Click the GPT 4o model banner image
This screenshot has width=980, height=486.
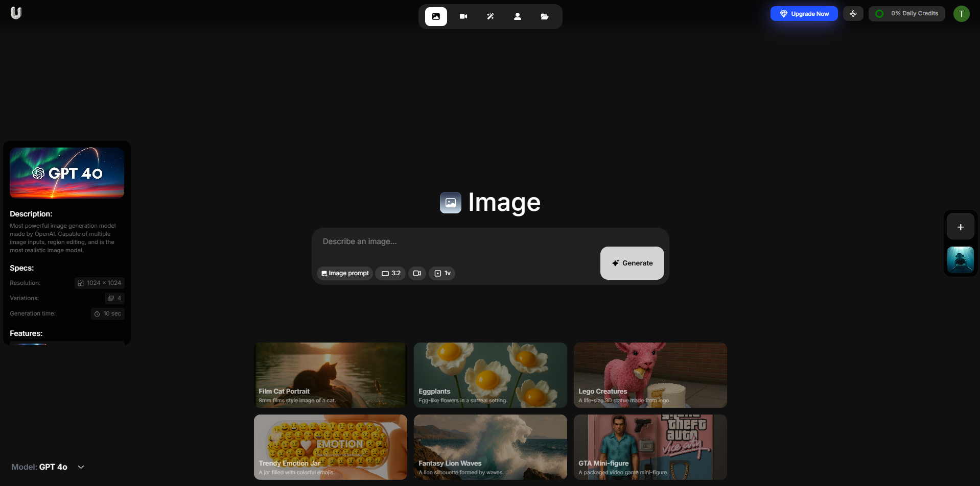(67, 173)
